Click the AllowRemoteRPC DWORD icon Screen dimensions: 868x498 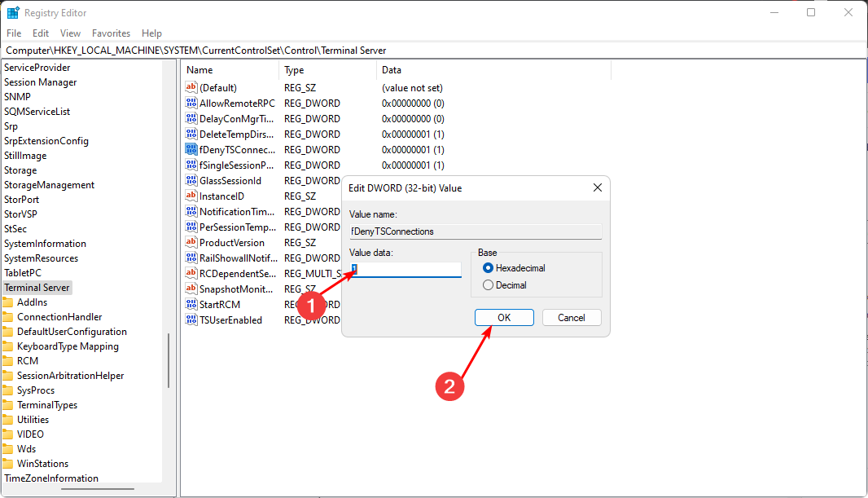tap(191, 103)
